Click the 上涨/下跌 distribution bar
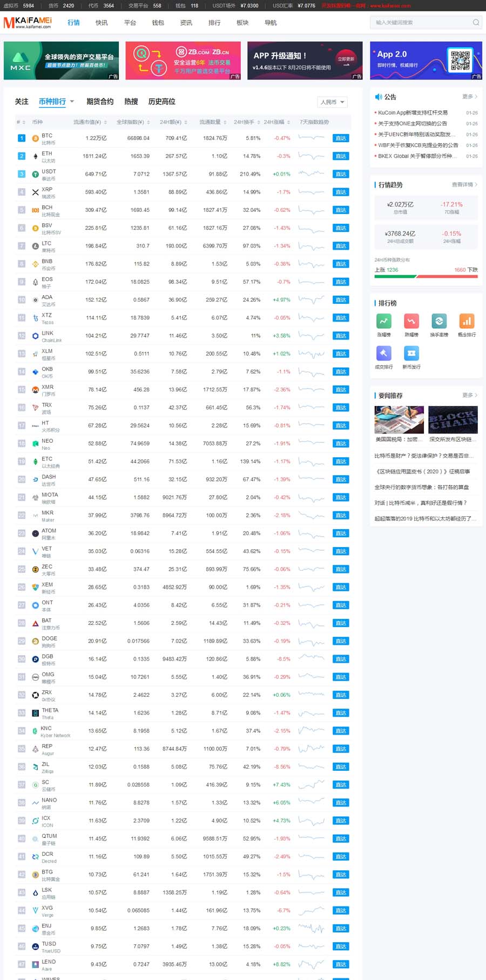This screenshot has width=486, height=980. (x=426, y=276)
